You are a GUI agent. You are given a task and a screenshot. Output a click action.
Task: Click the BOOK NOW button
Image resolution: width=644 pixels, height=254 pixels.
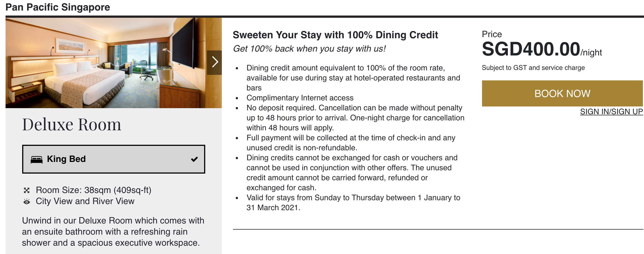coord(562,93)
